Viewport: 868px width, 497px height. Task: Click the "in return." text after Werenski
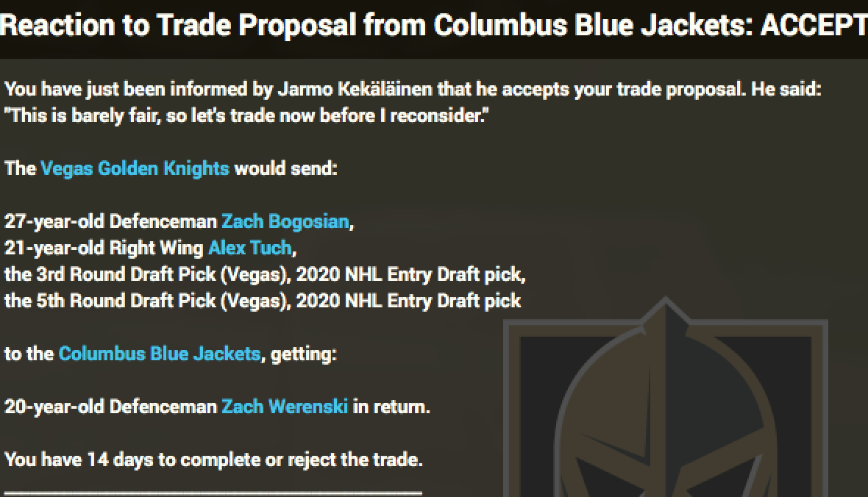391,407
